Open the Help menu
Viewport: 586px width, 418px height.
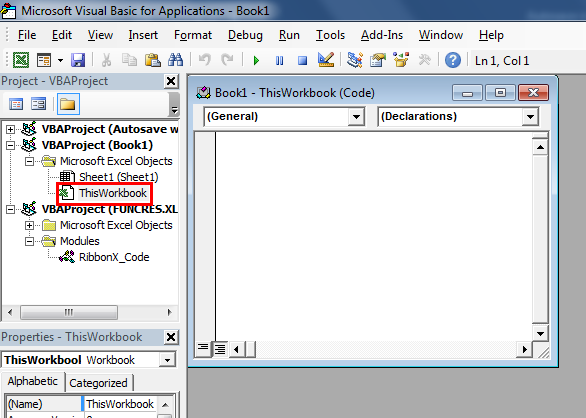point(491,35)
